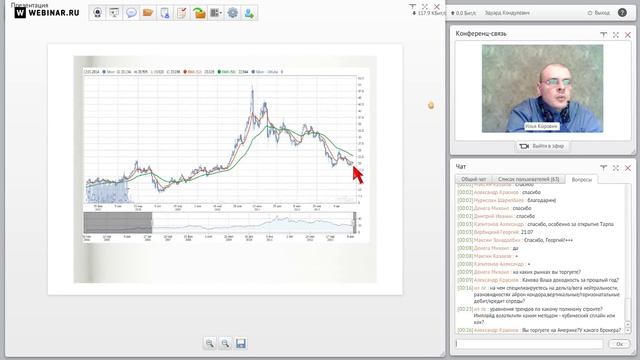
Task: Open the layout panels dropdown in toolbar
Action: click(216, 13)
